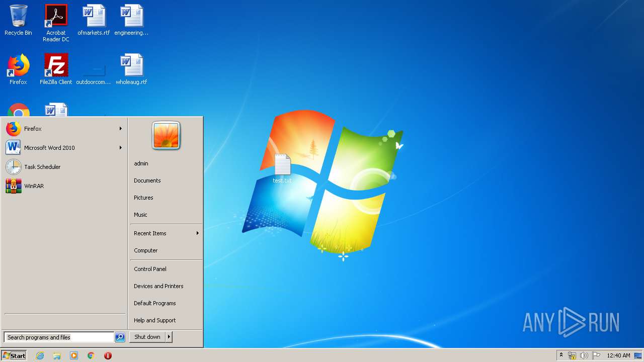Viewport: 644px width, 362px height.
Task: Select ofmarkets.rtf file on desktop
Action: (94, 20)
